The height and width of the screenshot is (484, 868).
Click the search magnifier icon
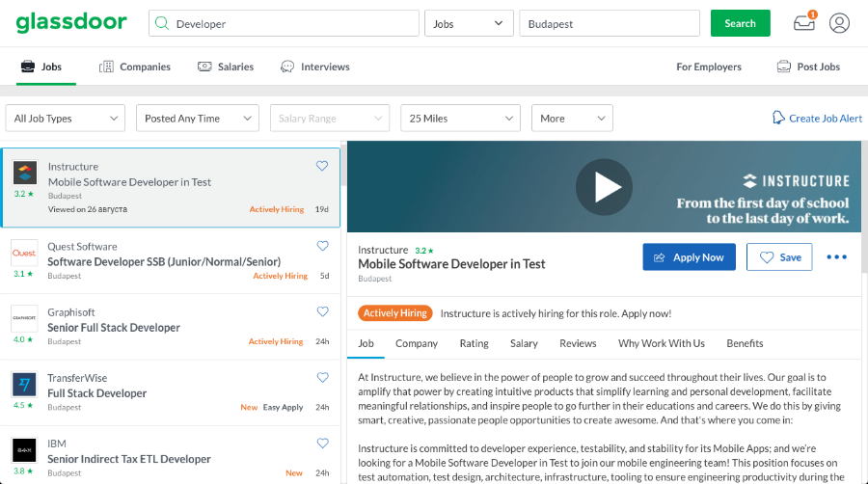click(162, 23)
